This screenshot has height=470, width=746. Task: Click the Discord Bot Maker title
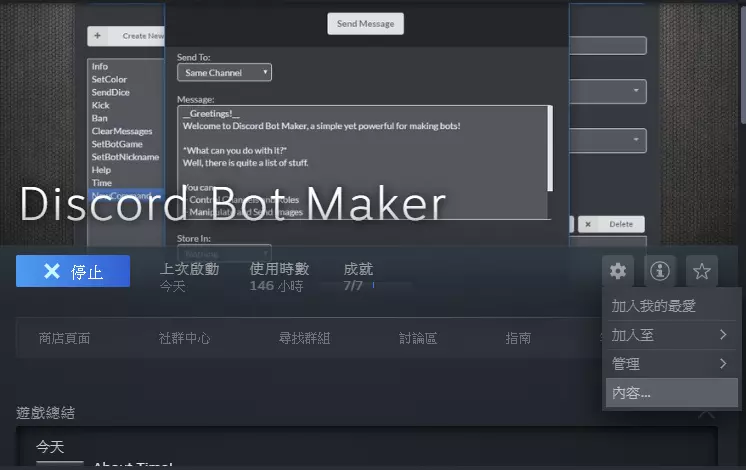tap(233, 204)
